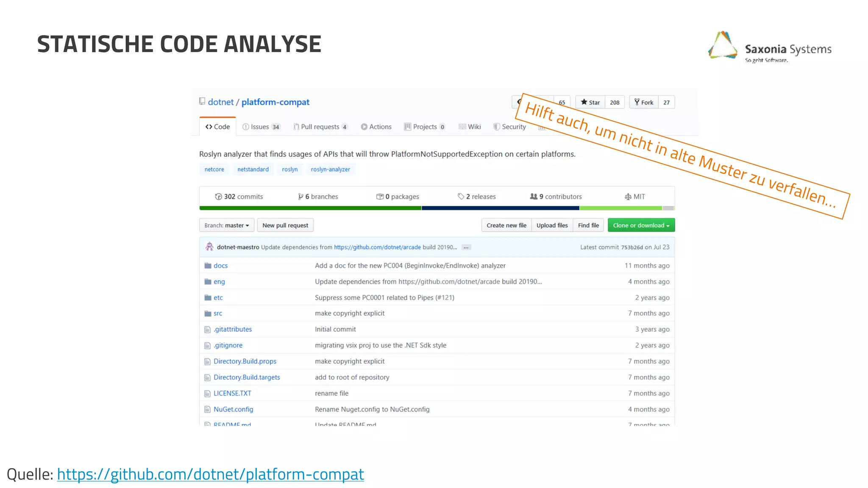Image resolution: width=868 pixels, height=488 pixels.
Task: Open the Security tab
Action: pos(509,127)
